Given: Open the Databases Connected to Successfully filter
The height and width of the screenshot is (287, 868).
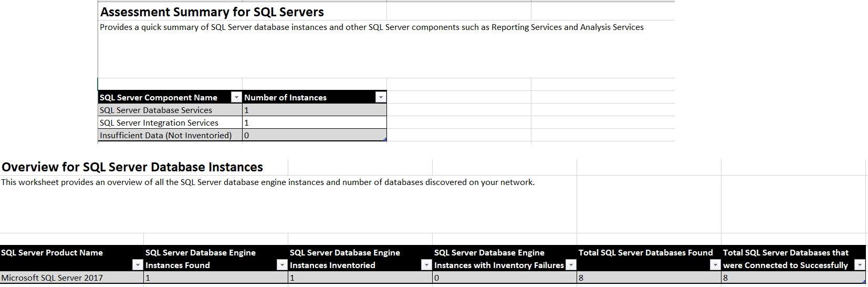Looking at the screenshot, I should (x=860, y=265).
